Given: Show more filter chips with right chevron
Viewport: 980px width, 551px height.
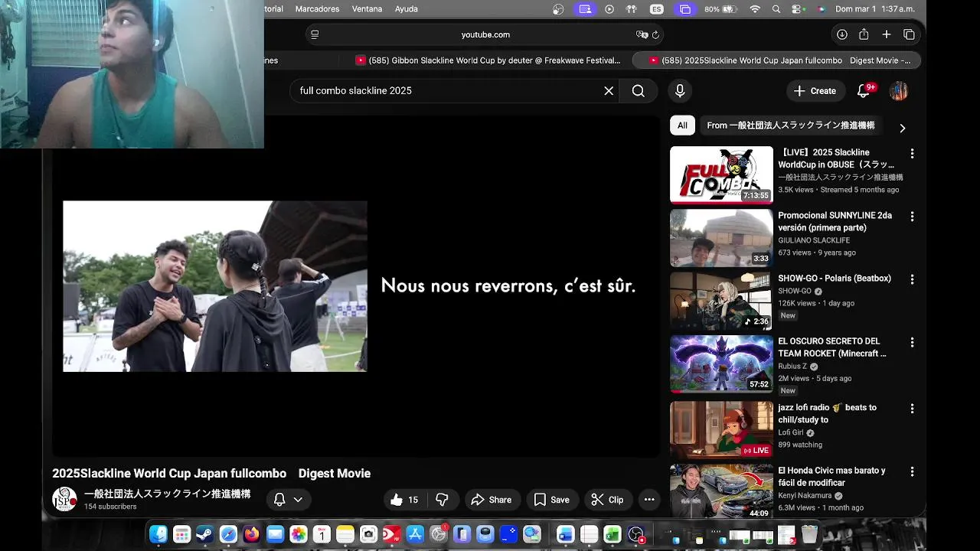Looking at the screenshot, I should pyautogui.click(x=902, y=128).
